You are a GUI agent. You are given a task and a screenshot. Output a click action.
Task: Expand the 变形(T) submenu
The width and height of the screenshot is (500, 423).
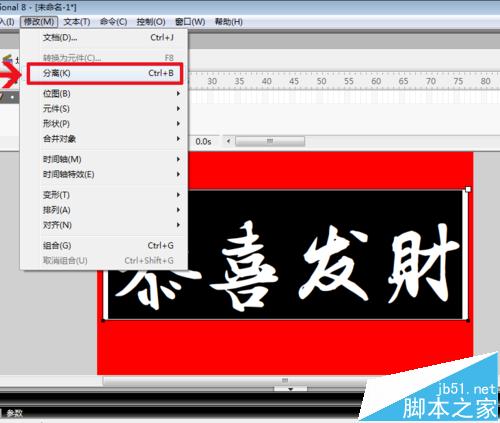pyautogui.click(x=104, y=195)
